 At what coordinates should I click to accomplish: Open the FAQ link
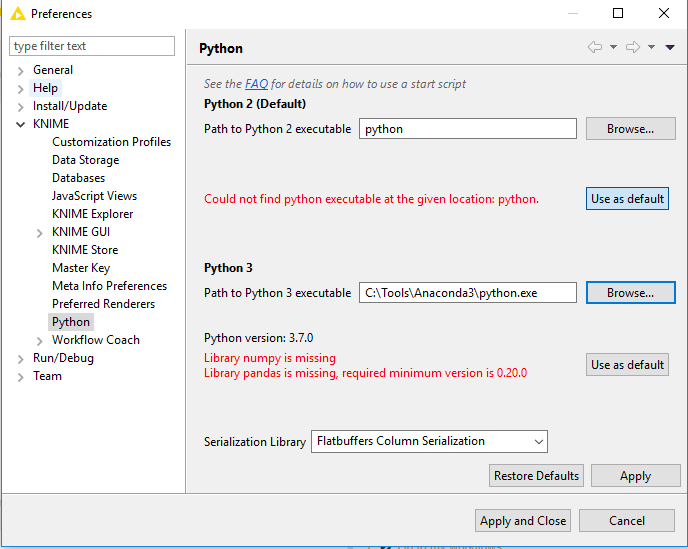(x=256, y=84)
